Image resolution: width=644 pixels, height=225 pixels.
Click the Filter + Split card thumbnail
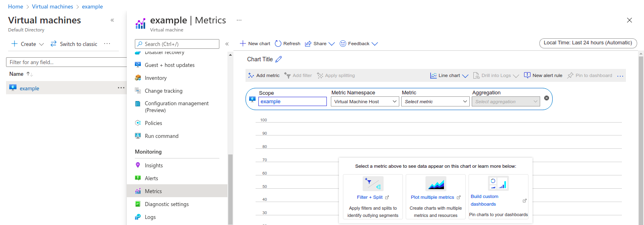pyautogui.click(x=373, y=183)
